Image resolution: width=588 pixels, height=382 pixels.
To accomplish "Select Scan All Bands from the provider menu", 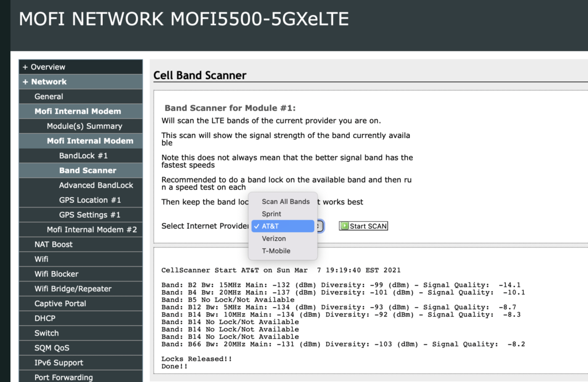I will pyautogui.click(x=285, y=202).
